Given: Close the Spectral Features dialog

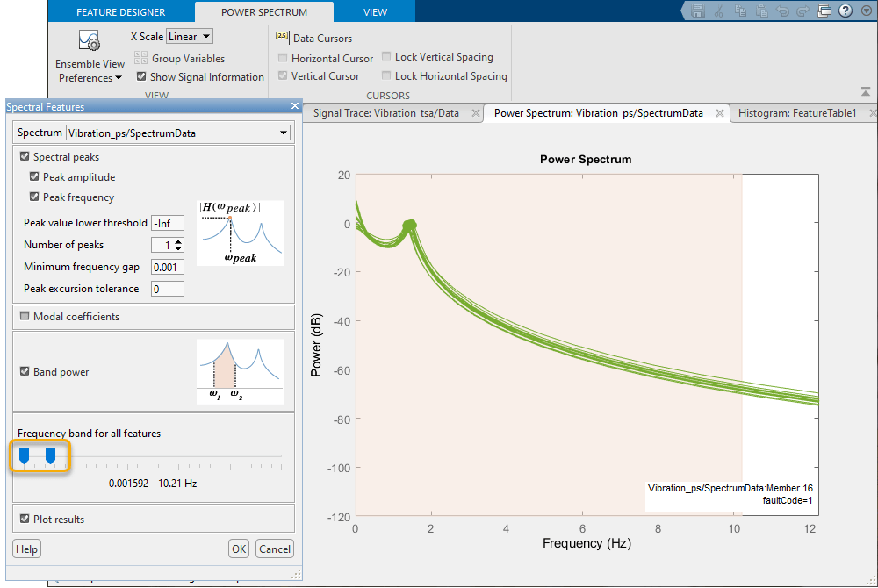Looking at the screenshot, I should pos(295,105).
